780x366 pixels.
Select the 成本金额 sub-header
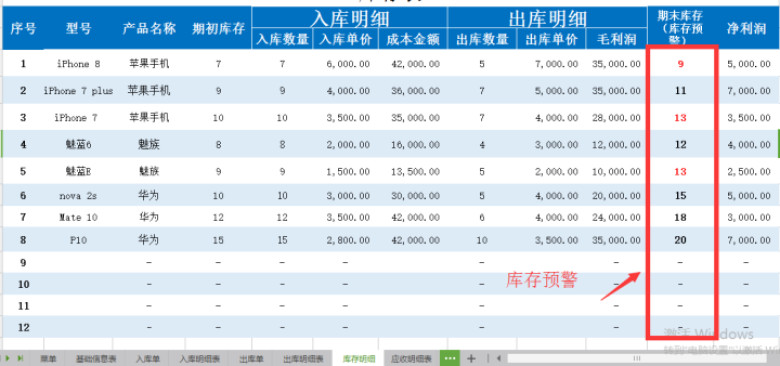click(x=413, y=39)
